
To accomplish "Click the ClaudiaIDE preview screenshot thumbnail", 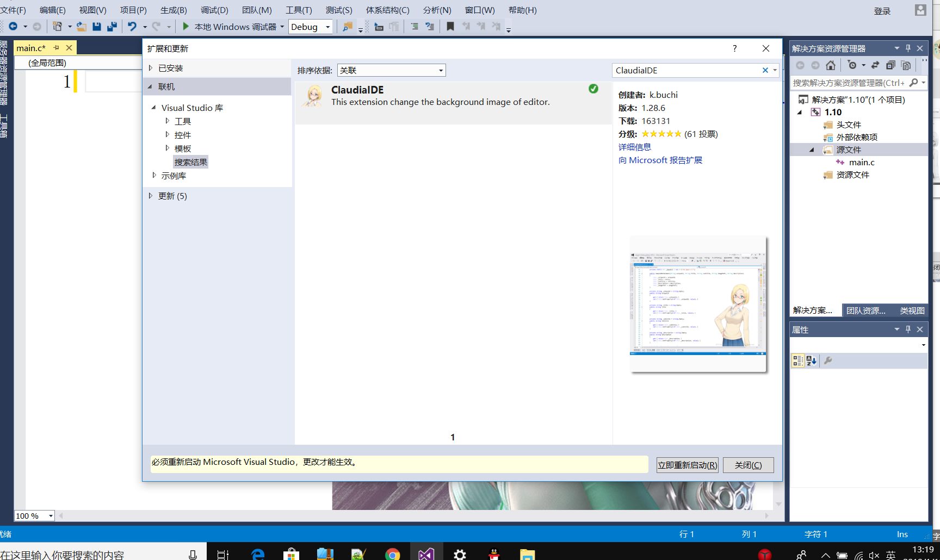I will (698, 304).
